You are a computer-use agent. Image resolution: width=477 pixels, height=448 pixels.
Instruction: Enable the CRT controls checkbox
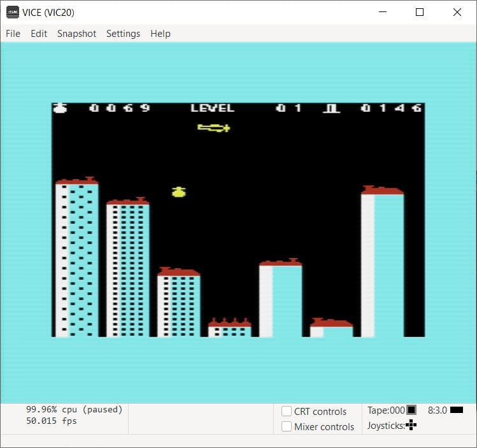(x=286, y=411)
